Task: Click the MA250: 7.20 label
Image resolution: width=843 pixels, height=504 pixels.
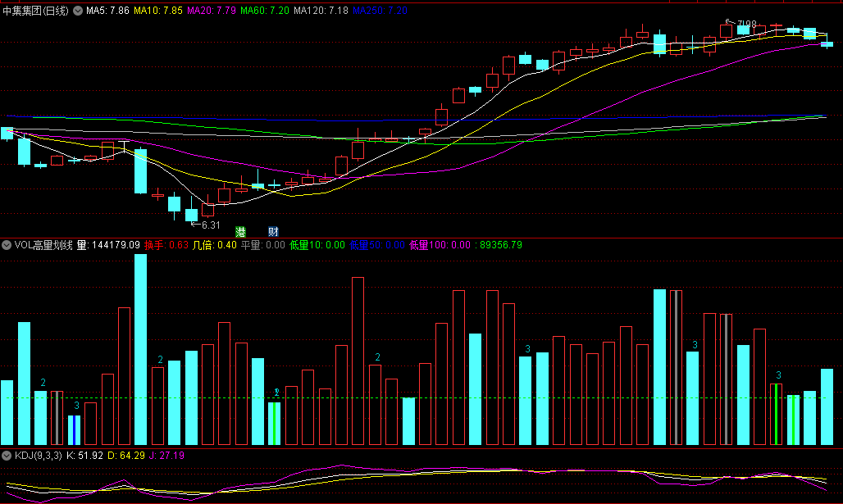Action: pos(380,11)
